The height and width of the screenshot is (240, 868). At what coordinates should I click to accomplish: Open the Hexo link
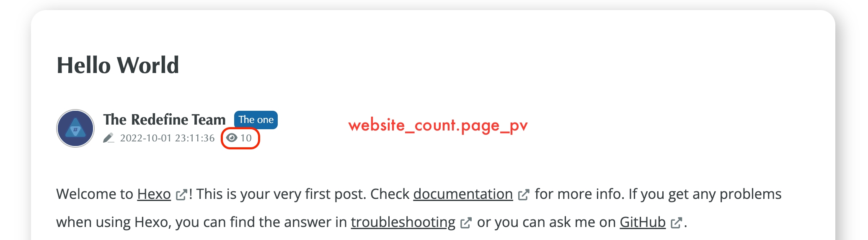click(x=154, y=194)
